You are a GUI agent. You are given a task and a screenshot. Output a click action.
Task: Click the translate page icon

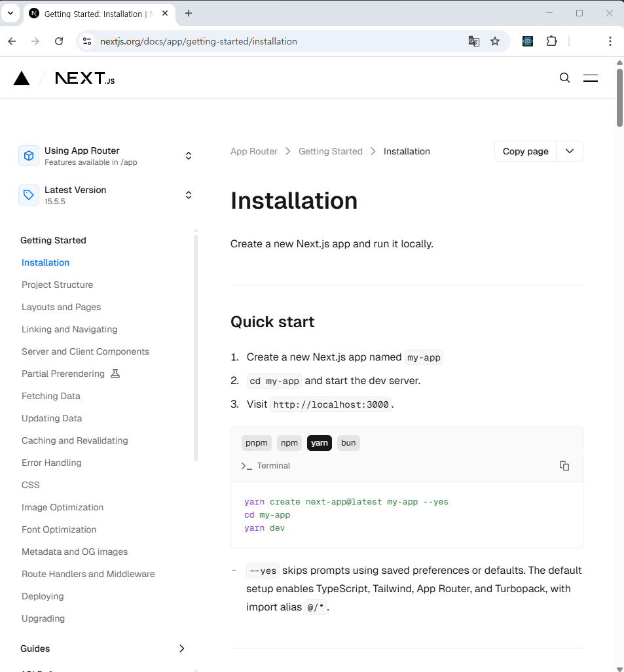473,41
